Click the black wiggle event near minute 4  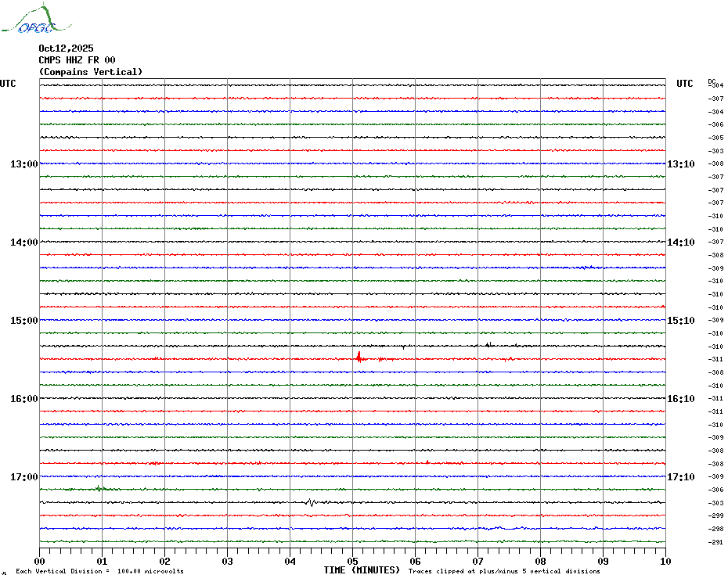pyautogui.click(x=310, y=502)
